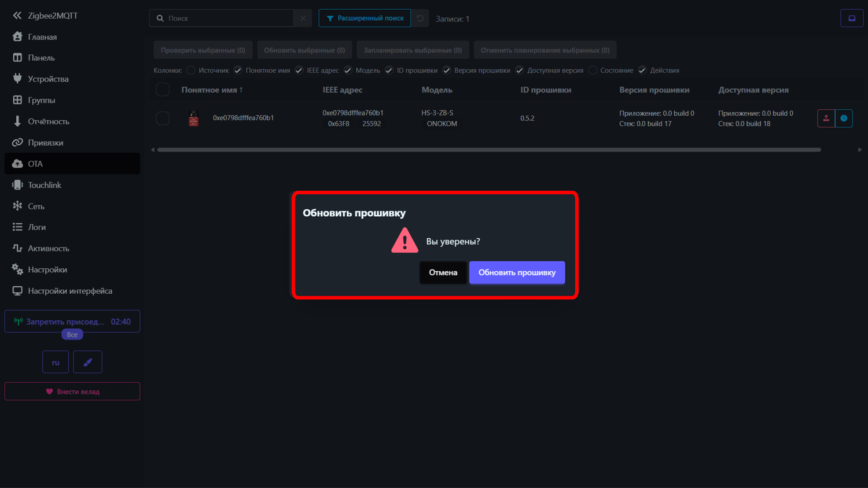Toggle the "Источник" column checkbox
Image resolution: width=868 pixels, height=488 pixels.
(191, 71)
